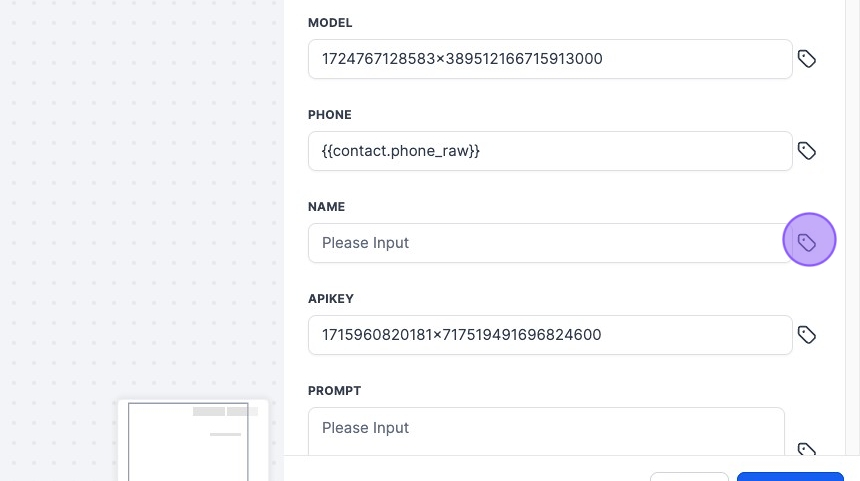Click the tag icon beside MODEL field
Viewport: 860px width, 481px height.
807,59
